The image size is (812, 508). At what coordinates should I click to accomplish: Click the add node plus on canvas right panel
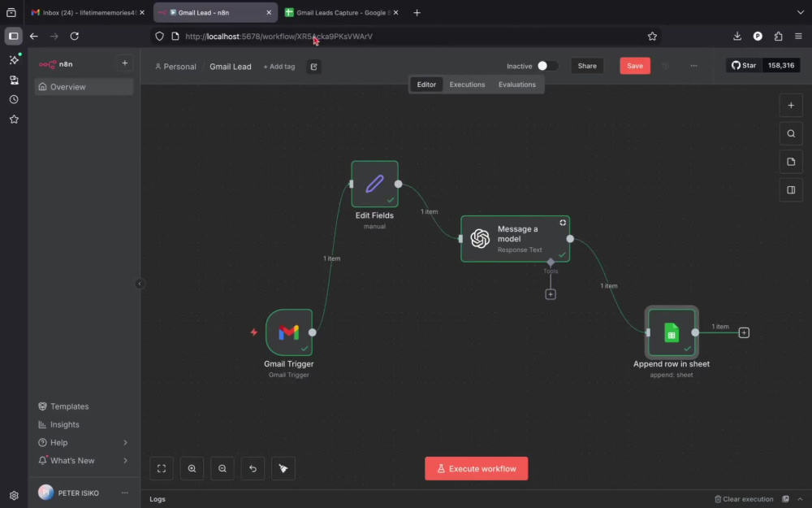[791, 105]
